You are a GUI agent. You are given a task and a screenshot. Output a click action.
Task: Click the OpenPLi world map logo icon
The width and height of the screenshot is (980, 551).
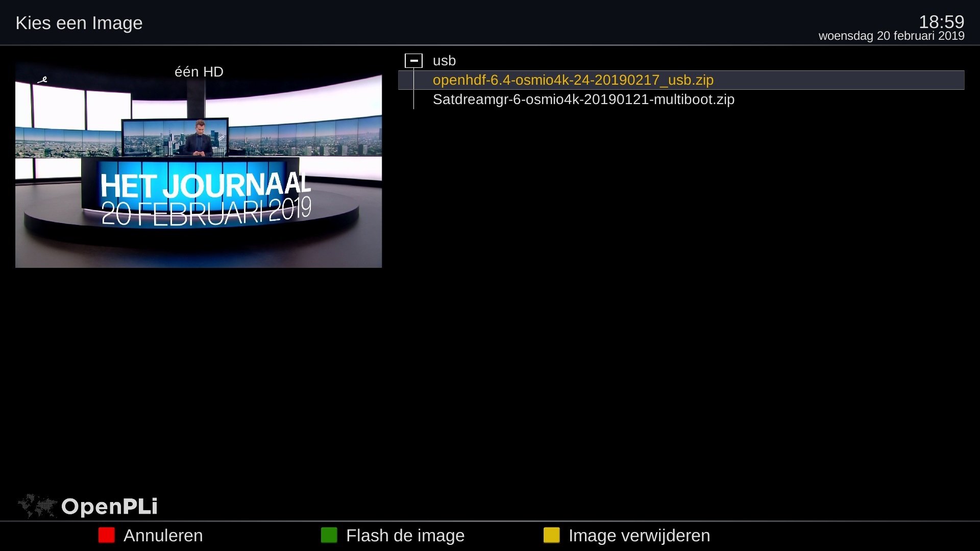click(x=37, y=506)
